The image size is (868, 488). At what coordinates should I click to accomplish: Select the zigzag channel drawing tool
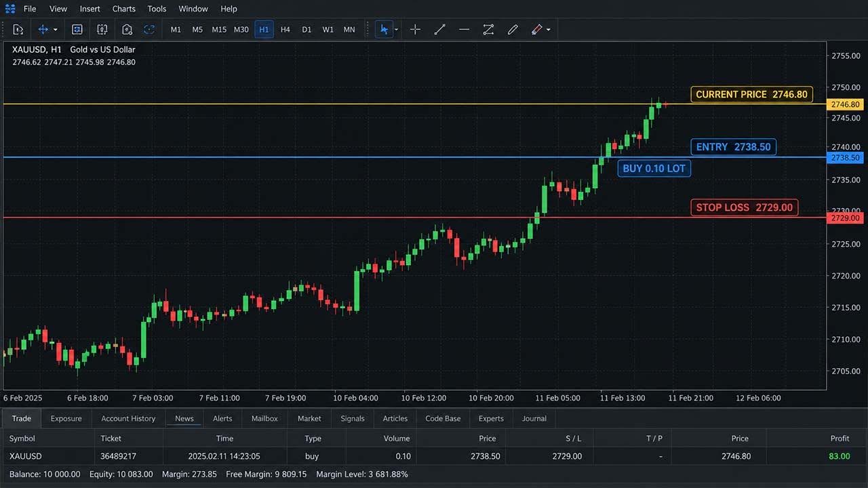(488, 29)
